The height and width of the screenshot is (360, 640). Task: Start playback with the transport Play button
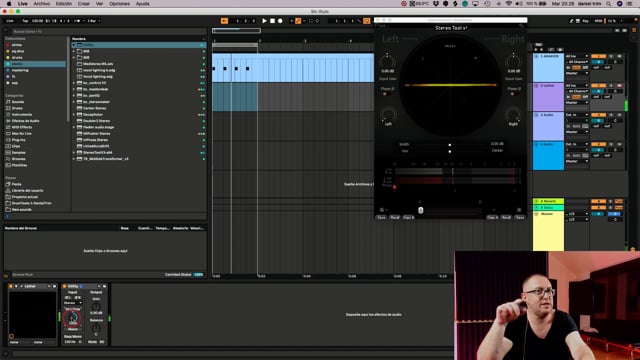[264, 21]
